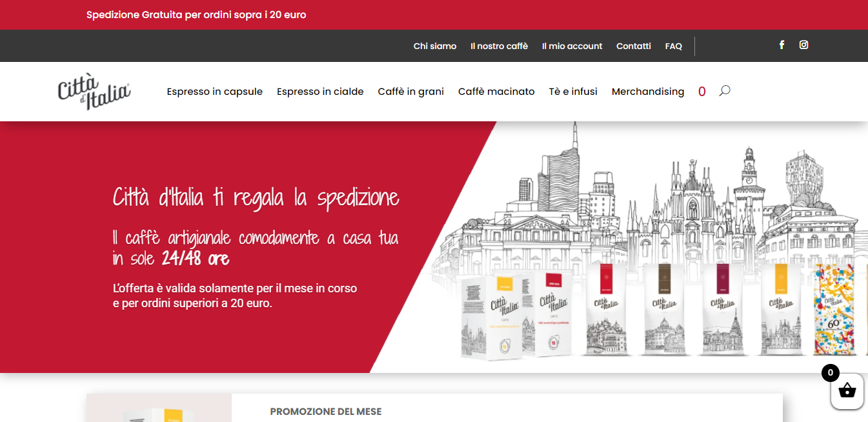The width and height of the screenshot is (868, 422).
Task: Click the hero headline about free shipping
Action: 256,197
